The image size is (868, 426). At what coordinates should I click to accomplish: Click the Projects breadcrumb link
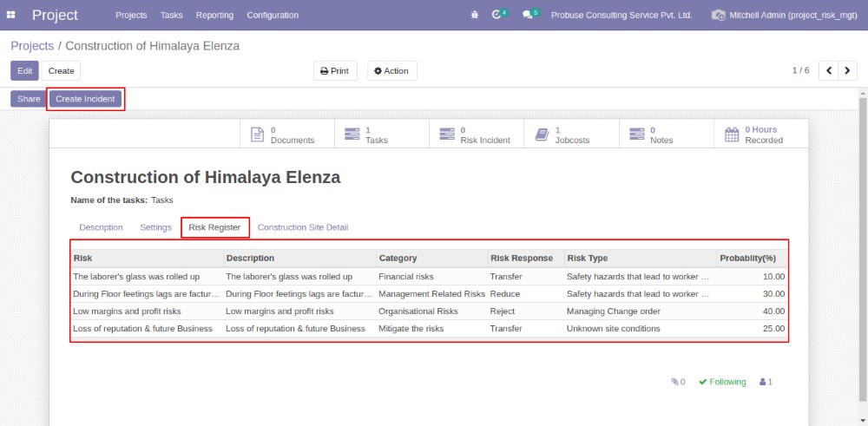(x=32, y=45)
